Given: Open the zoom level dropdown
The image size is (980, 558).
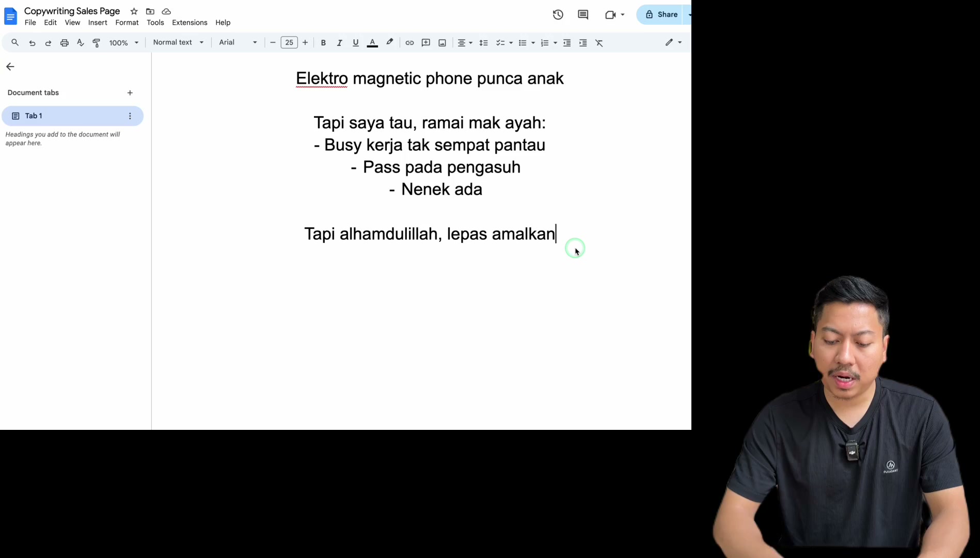Looking at the screenshot, I should point(124,43).
